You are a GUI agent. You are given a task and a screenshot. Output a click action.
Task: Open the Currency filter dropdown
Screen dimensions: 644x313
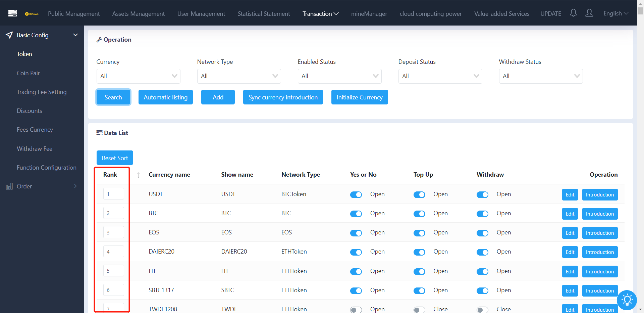(138, 76)
